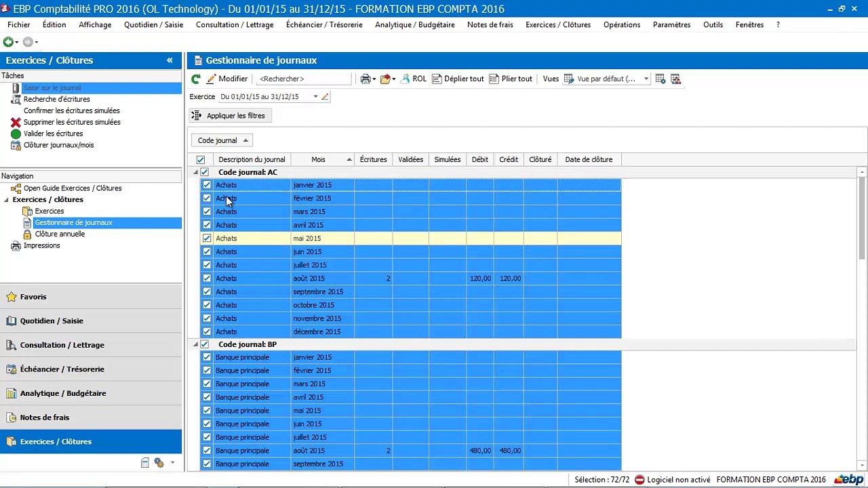
Task: Click the red X Supprimer les écritures simulées
Action: 16,122
